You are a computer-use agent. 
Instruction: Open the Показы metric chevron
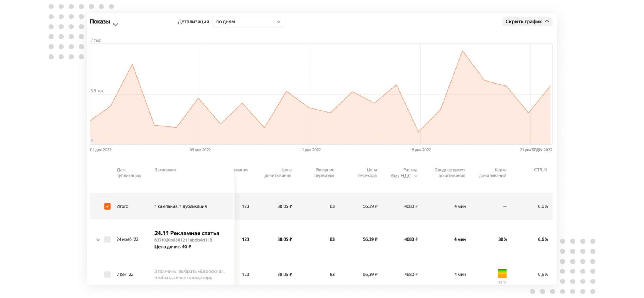[x=115, y=25]
